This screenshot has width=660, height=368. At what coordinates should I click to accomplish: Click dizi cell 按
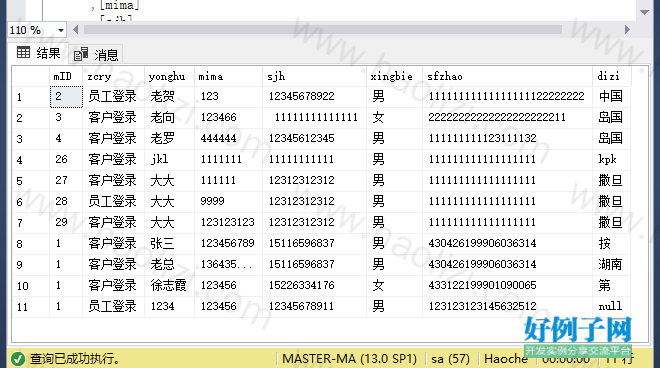612,244
